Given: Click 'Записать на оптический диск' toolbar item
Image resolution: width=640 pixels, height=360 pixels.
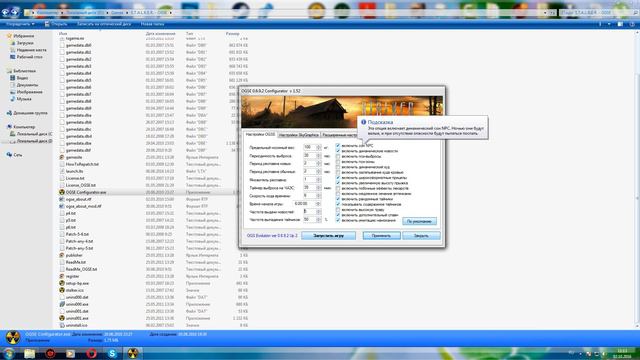Looking at the screenshot, I should [x=104, y=24].
